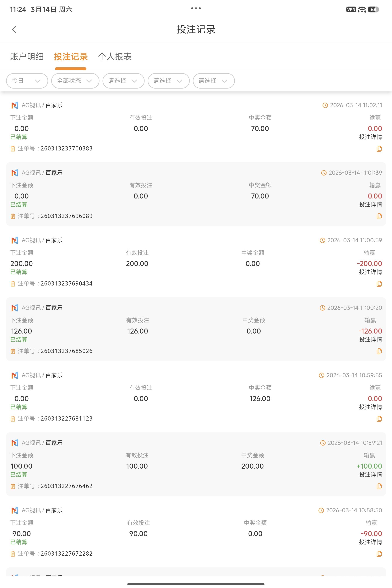Copy bet number 260313237696089

pyautogui.click(x=379, y=216)
